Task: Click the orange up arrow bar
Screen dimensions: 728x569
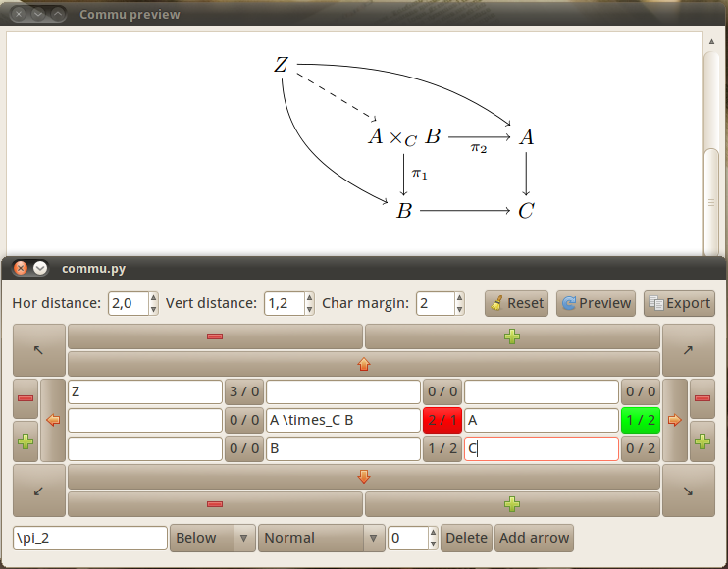Action: click(364, 364)
